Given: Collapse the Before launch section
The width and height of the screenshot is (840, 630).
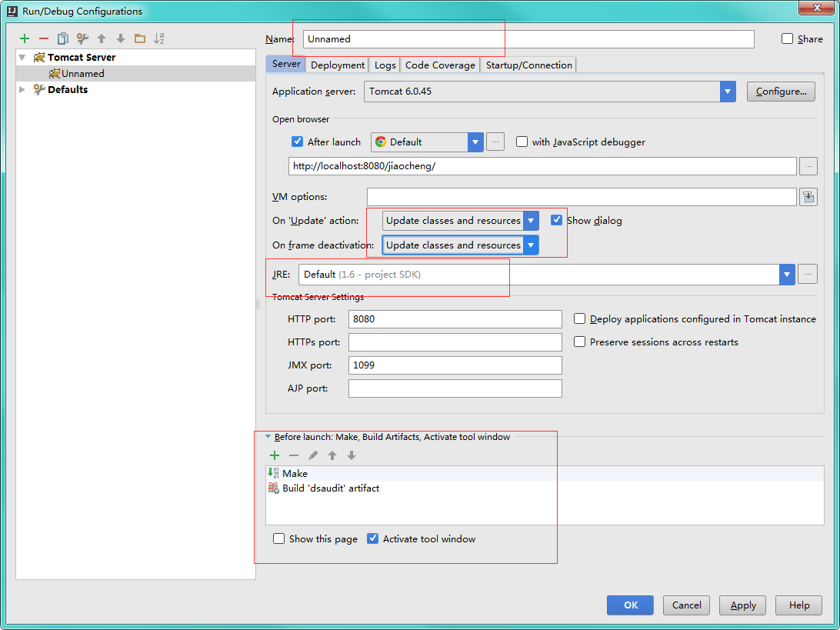Looking at the screenshot, I should point(268,437).
